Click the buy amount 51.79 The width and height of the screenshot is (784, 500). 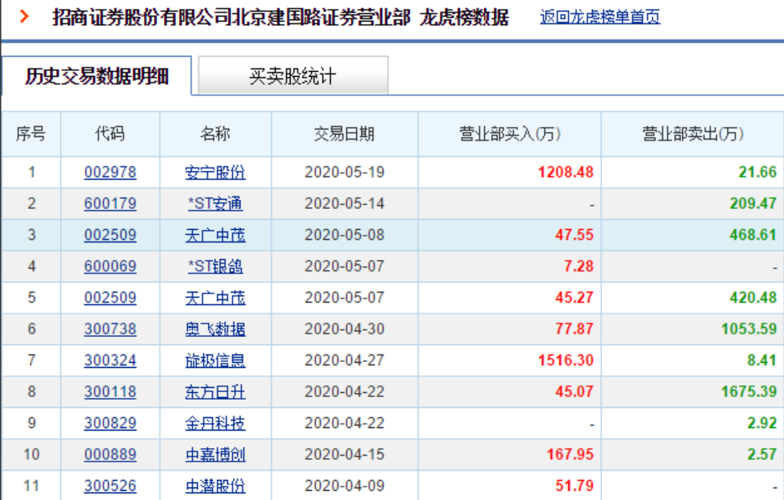(574, 486)
